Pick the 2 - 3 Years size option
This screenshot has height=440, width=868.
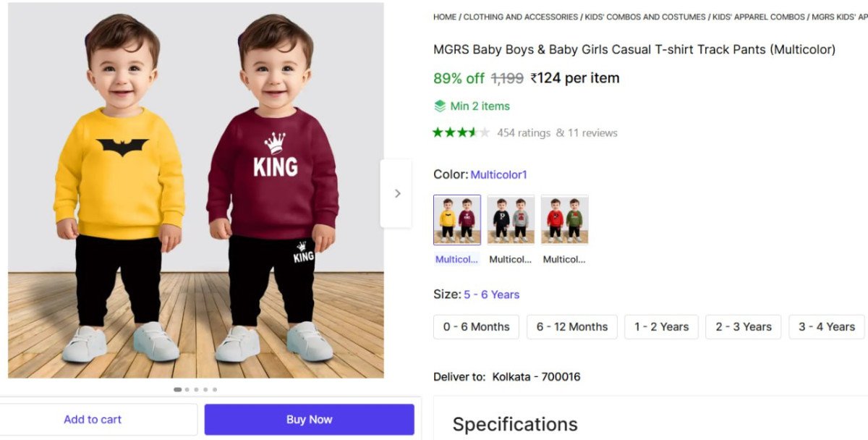(x=744, y=327)
